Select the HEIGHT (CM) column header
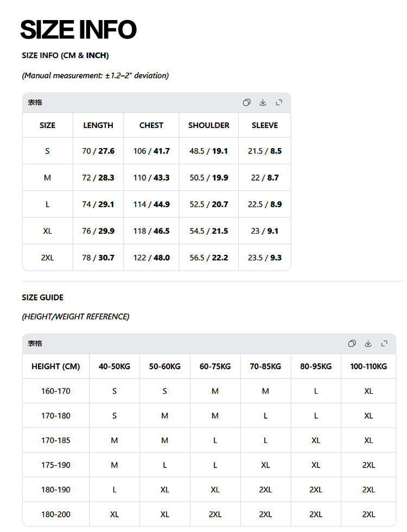The width and height of the screenshot is (407, 532). (56, 367)
